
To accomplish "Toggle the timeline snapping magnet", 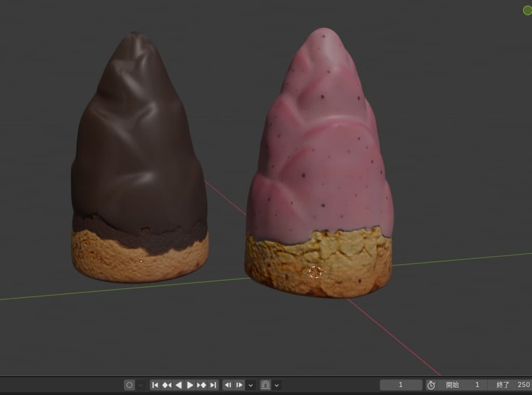I will click(265, 385).
